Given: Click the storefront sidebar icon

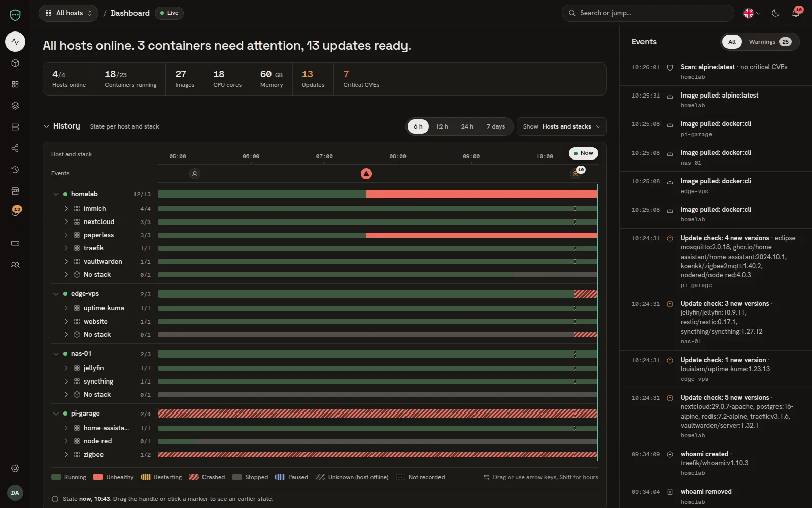Looking at the screenshot, I should (x=15, y=191).
